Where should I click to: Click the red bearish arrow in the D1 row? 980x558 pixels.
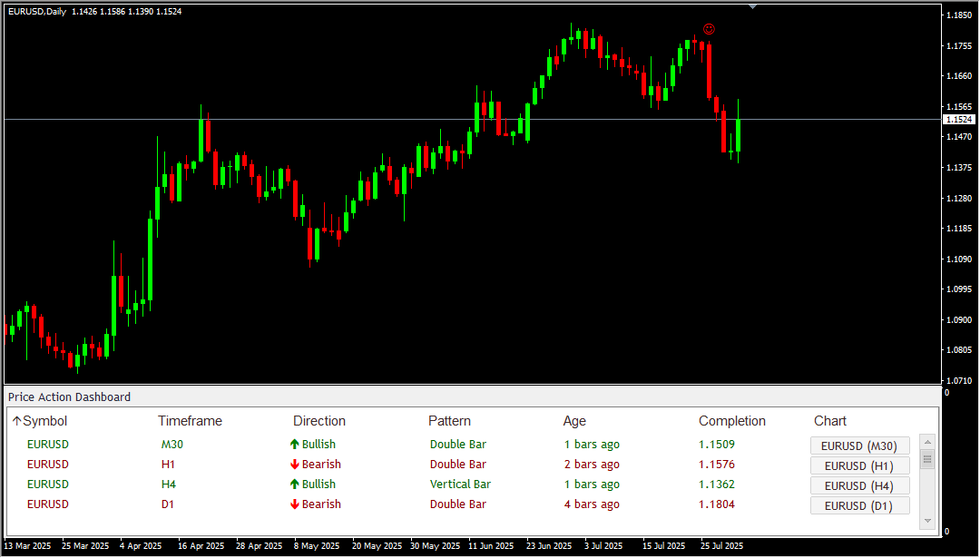click(x=294, y=504)
